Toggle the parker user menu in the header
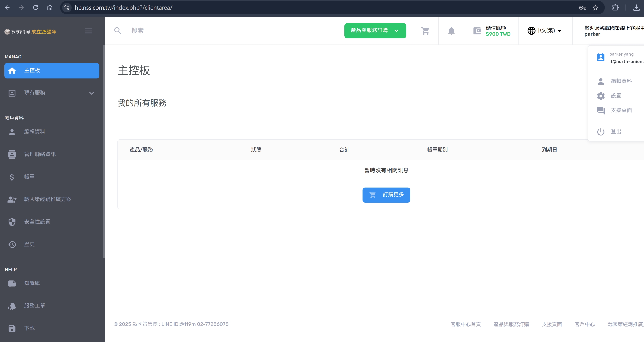Image resolution: width=644 pixels, height=342 pixels. pyautogui.click(x=614, y=31)
